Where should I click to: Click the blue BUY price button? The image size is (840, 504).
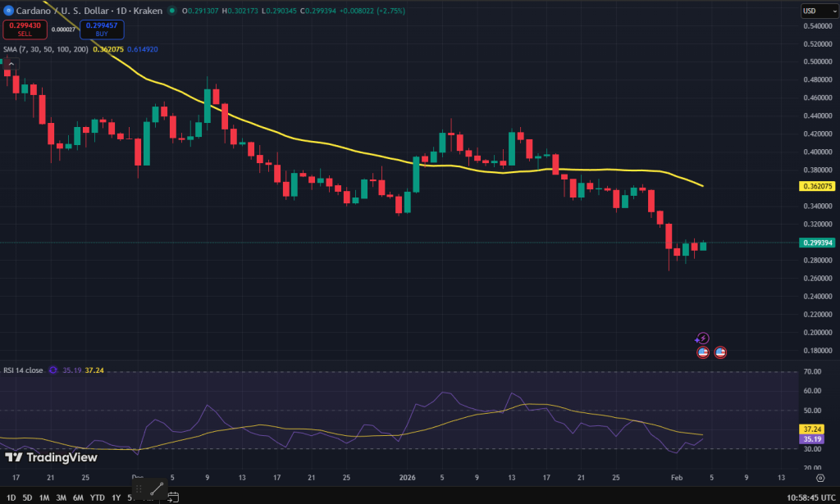pos(102,30)
